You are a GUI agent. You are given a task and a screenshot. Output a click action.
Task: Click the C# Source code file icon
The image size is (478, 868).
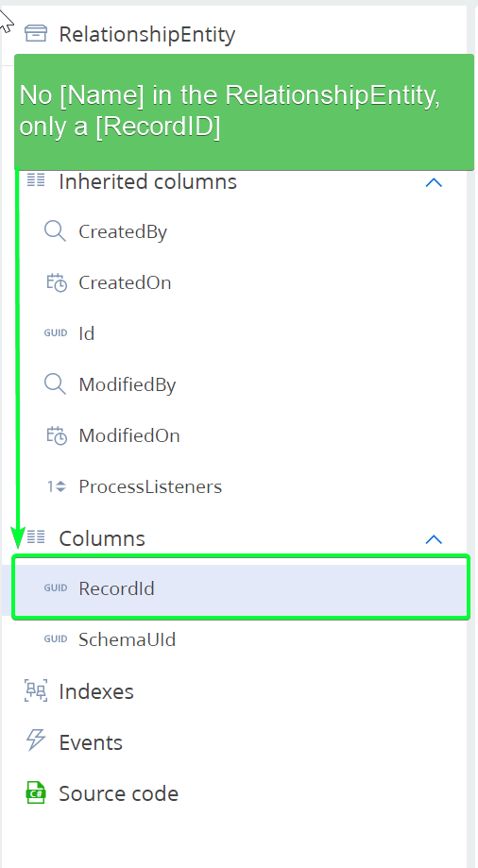tap(36, 792)
